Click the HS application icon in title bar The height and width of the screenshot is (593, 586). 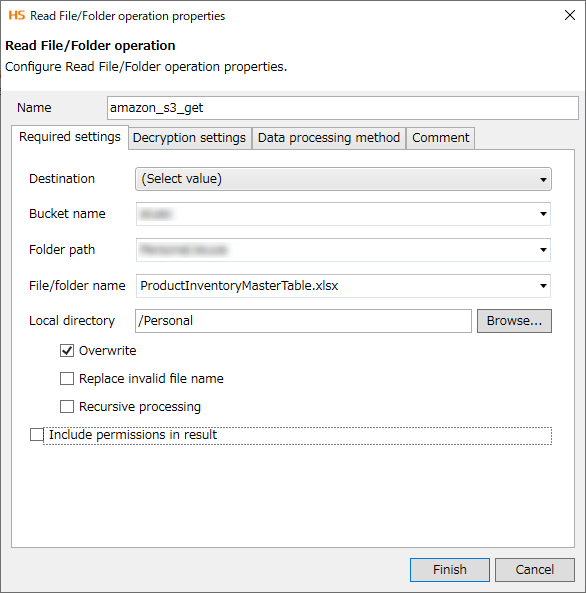click(17, 16)
